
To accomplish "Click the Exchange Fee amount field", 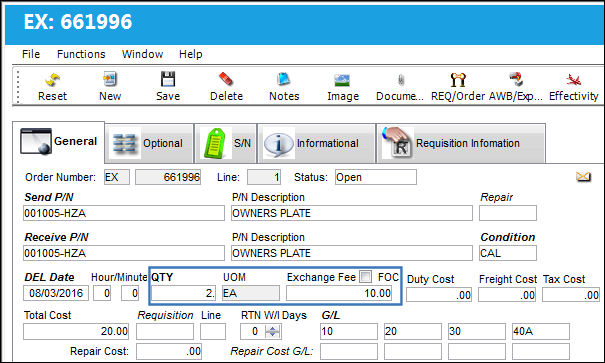I will (339, 293).
